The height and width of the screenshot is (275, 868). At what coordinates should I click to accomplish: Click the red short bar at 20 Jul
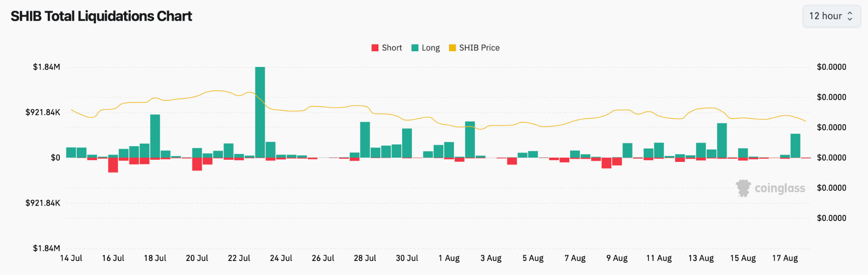(x=197, y=164)
